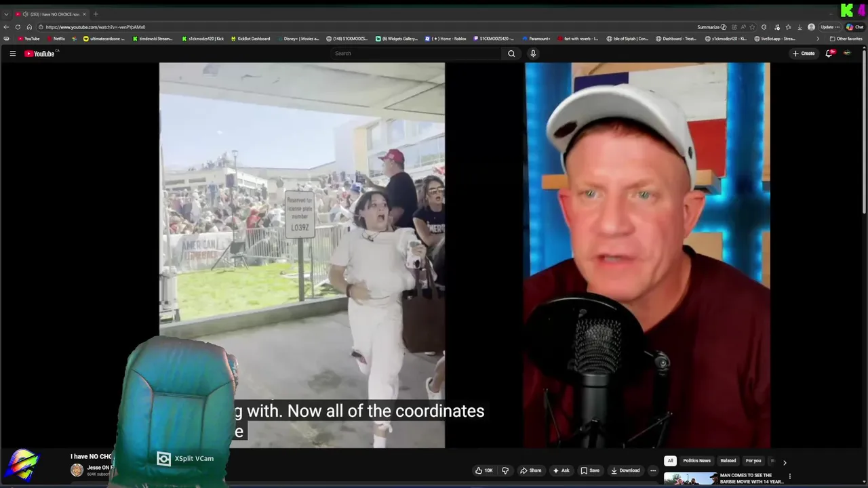
Task: Open the fart with reverb bookmark
Action: [577, 39]
